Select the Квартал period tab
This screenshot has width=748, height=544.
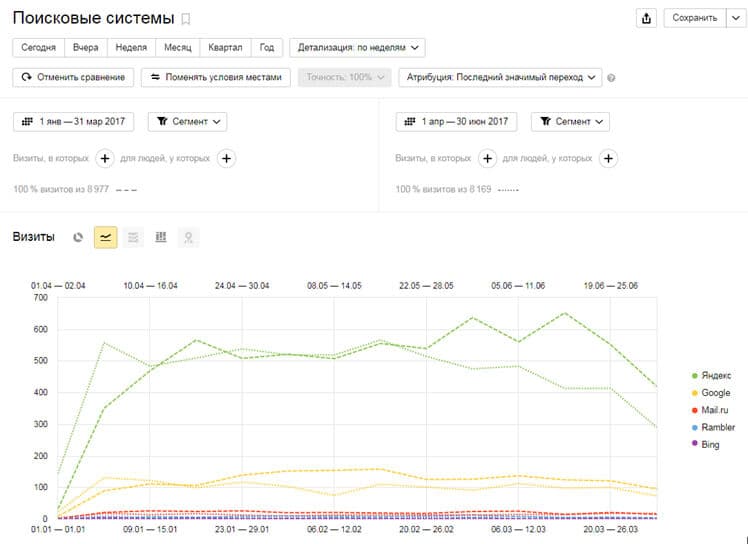[225, 48]
